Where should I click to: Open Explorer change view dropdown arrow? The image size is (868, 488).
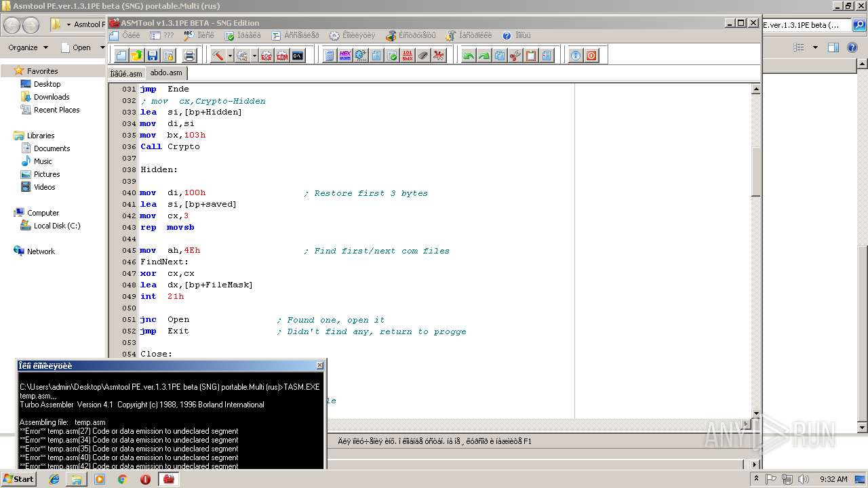coord(815,47)
